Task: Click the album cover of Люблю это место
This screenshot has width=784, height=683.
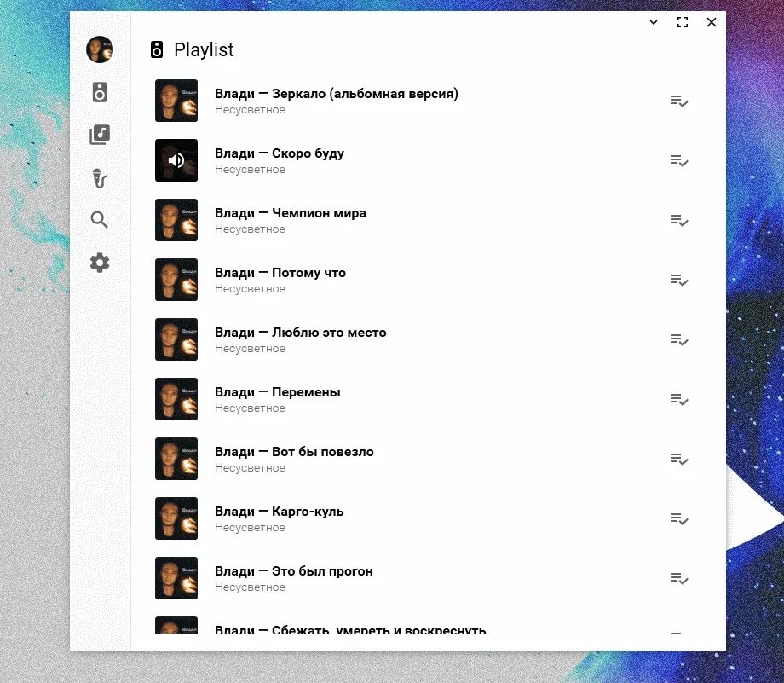Action: [176, 339]
